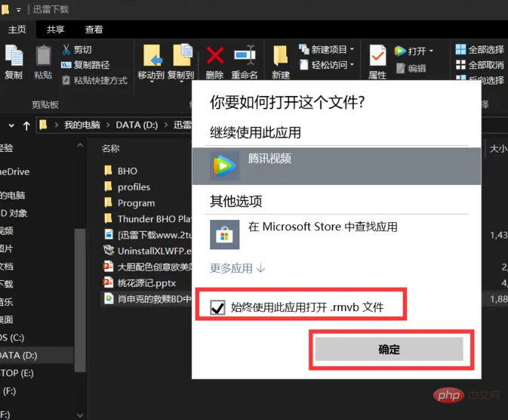Switch to the 查看 ribbon tab
This screenshot has height=420, width=508.
[94, 29]
